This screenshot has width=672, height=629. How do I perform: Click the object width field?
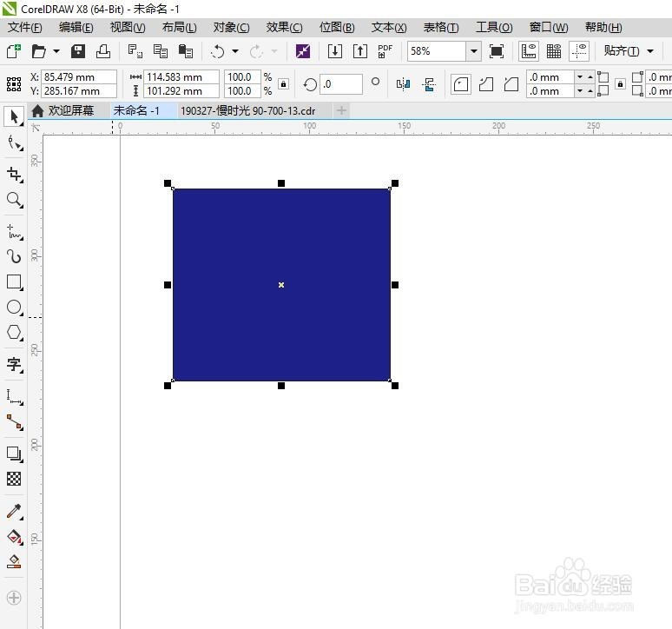pyautogui.click(x=181, y=77)
